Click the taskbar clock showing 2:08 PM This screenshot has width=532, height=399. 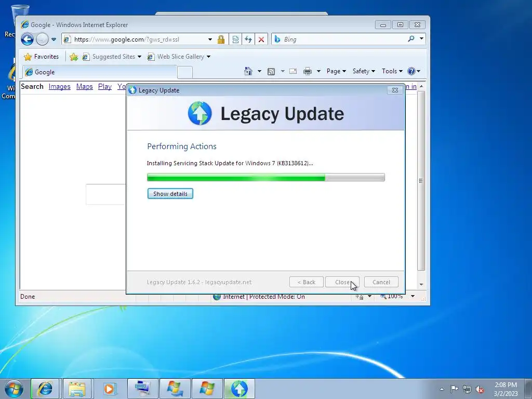(506, 389)
